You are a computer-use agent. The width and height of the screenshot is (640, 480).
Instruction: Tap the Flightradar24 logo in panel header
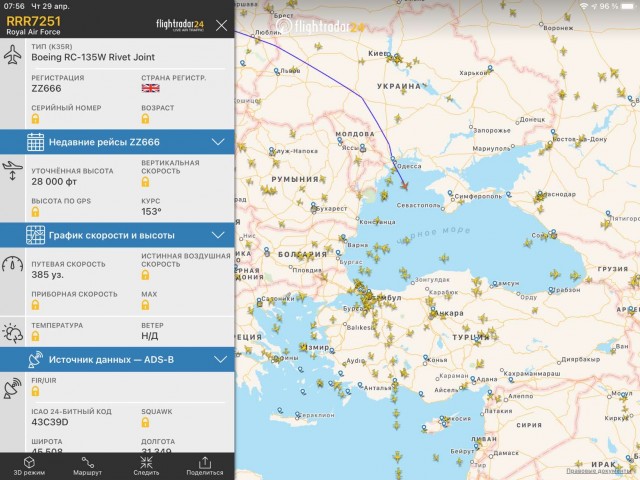point(180,25)
